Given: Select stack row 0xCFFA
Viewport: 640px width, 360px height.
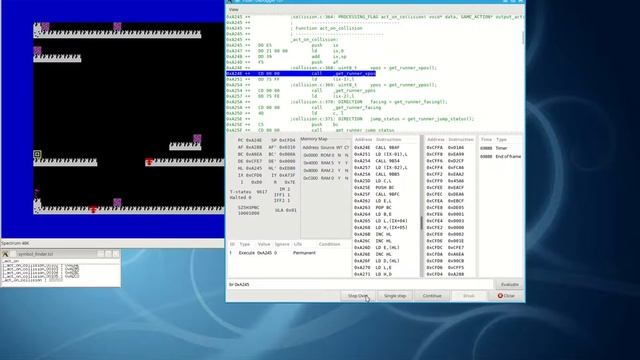Looking at the screenshot, I should 450,148.
